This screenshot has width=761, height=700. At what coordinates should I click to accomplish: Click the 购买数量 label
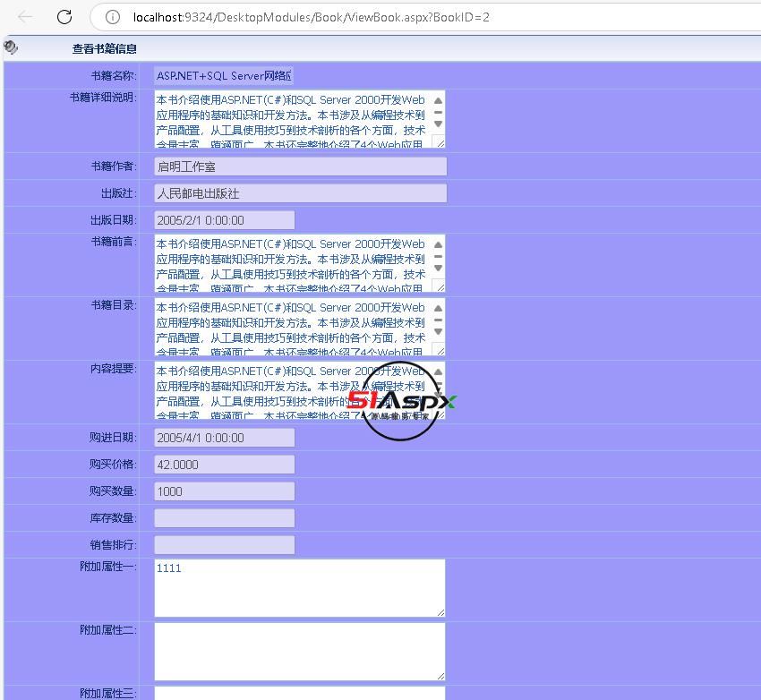(x=113, y=491)
